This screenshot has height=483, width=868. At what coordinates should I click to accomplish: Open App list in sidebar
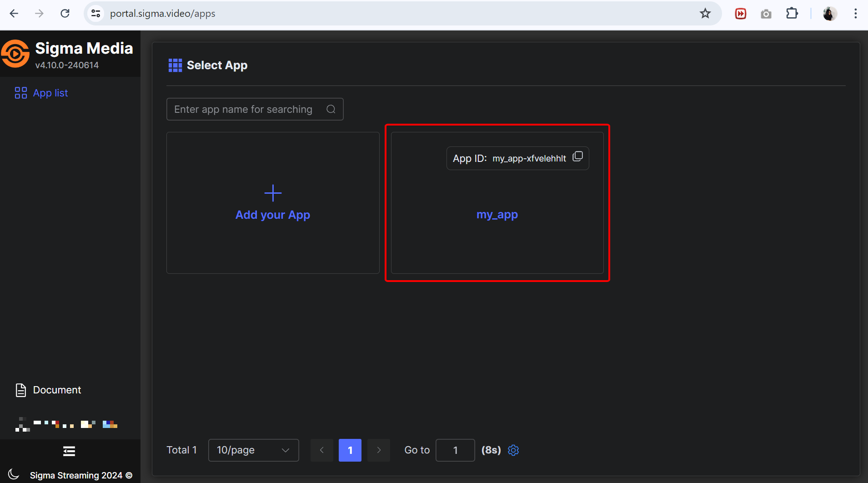pos(50,93)
